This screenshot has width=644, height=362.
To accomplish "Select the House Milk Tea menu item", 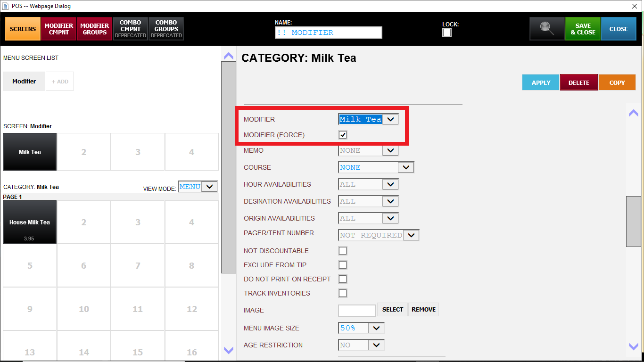I will coord(30,222).
